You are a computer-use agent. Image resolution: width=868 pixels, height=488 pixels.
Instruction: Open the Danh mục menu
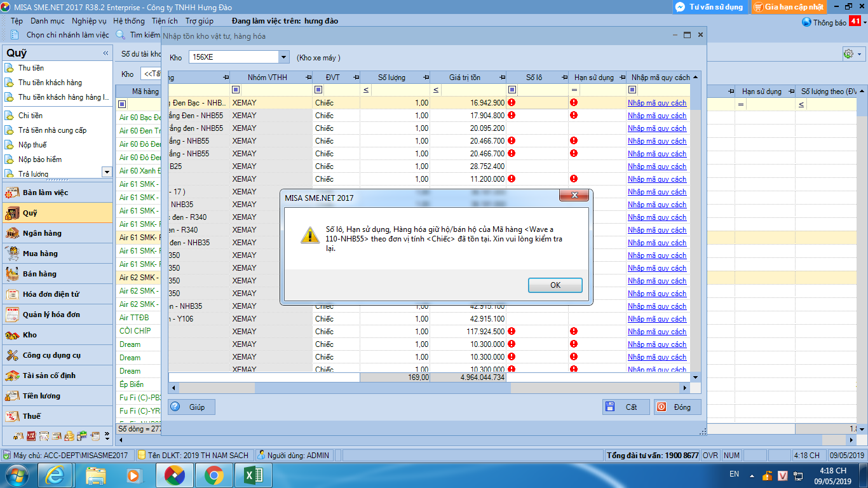(48, 21)
